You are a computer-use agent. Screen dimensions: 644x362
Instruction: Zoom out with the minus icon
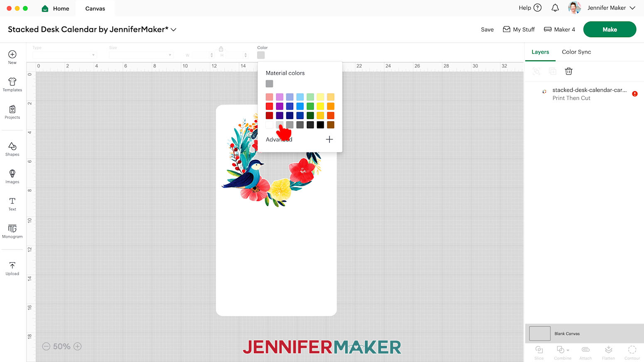pos(46,346)
